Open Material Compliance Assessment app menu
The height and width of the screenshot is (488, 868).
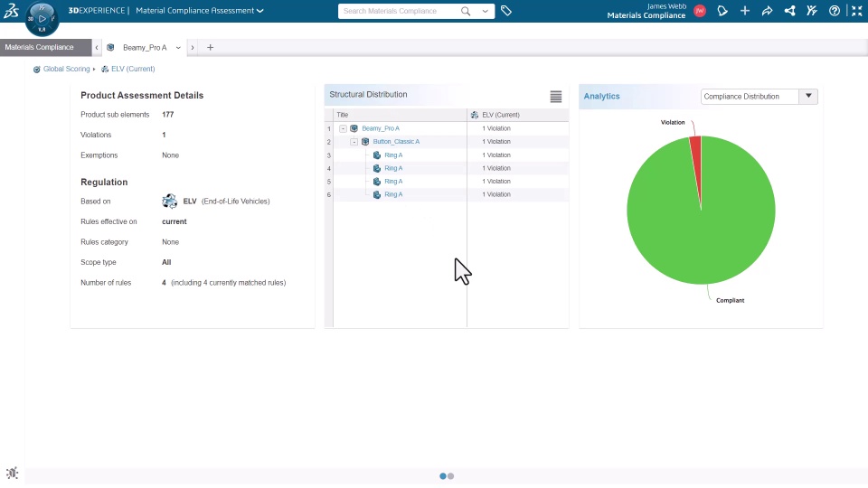click(x=199, y=11)
